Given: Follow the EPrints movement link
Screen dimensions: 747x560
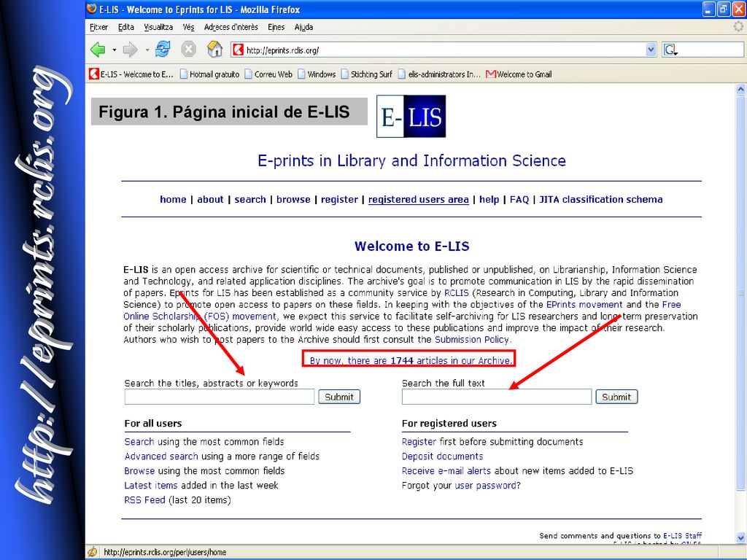Looking at the screenshot, I should click(x=584, y=305).
